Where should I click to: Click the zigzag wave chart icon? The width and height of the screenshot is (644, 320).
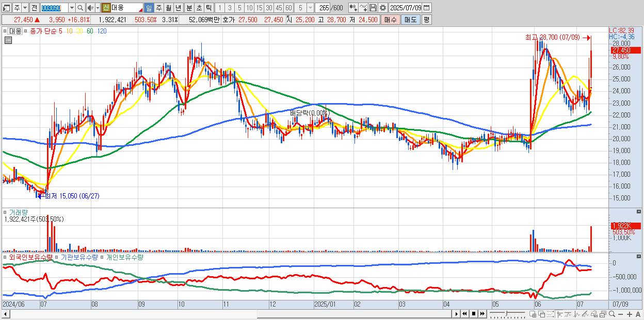pyautogui.click(x=577, y=314)
